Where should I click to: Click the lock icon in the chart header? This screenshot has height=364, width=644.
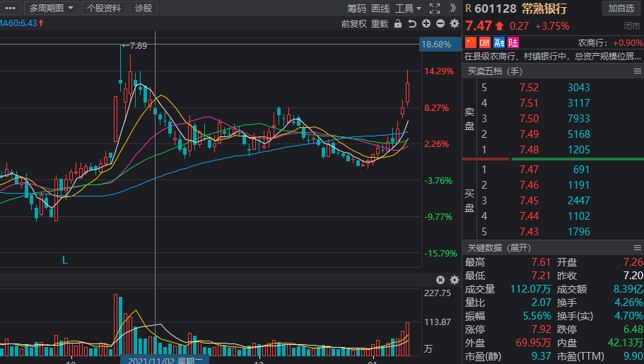[398, 24]
